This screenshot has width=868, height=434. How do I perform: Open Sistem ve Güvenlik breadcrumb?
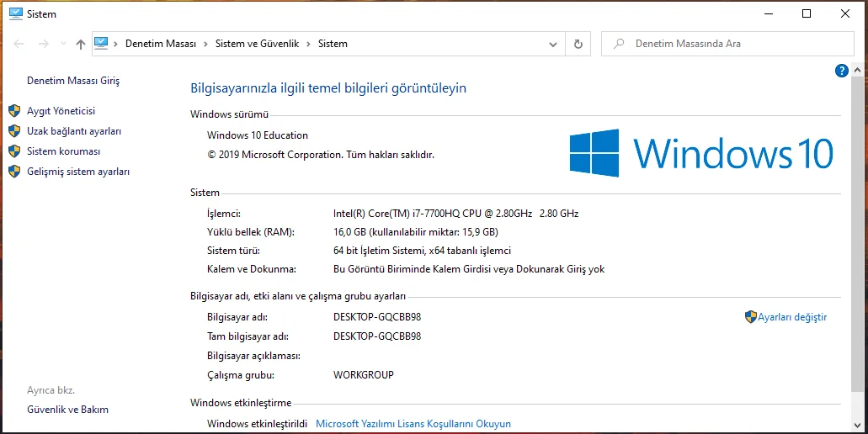pos(257,44)
